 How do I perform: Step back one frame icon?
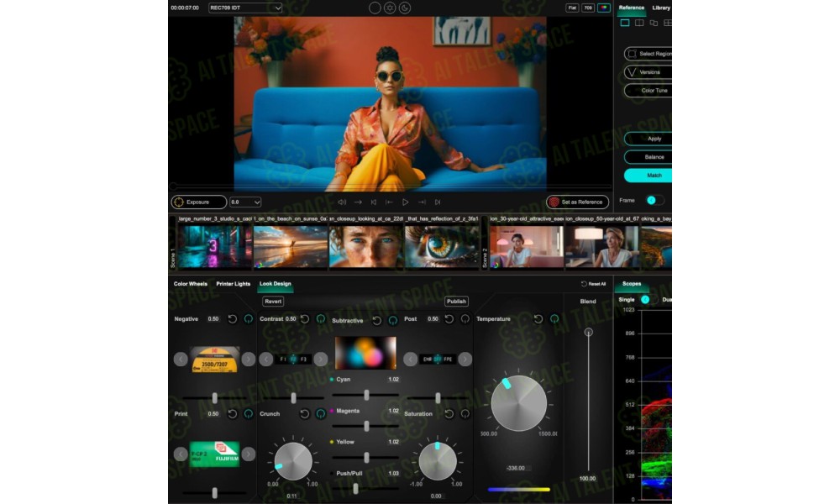390,202
